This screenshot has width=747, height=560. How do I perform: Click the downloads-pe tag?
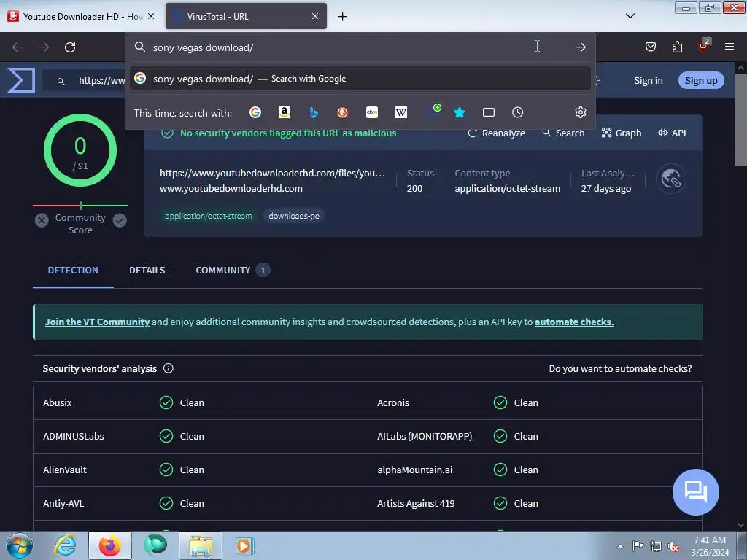click(294, 216)
